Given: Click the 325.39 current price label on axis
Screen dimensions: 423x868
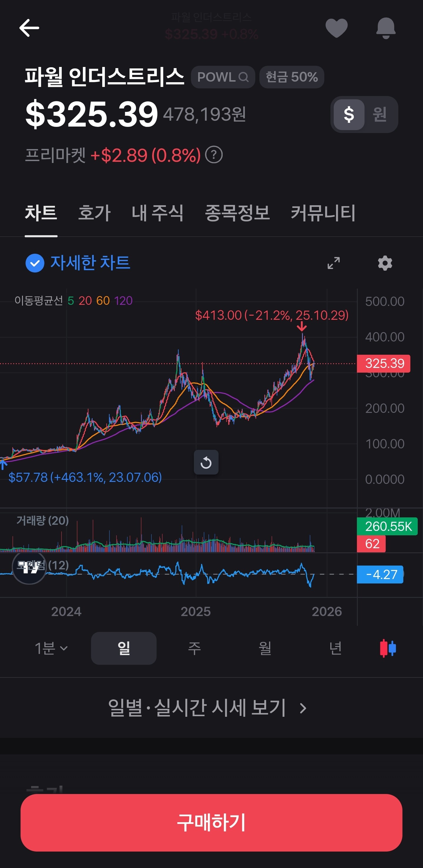Looking at the screenshot, I should pos(384,364).
